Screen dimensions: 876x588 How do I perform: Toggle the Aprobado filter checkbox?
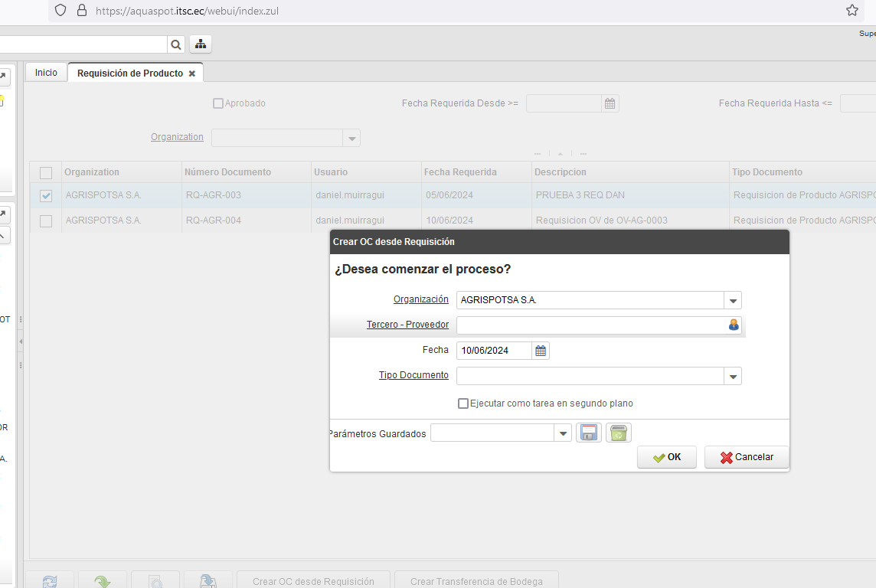[x=218, y=103]
